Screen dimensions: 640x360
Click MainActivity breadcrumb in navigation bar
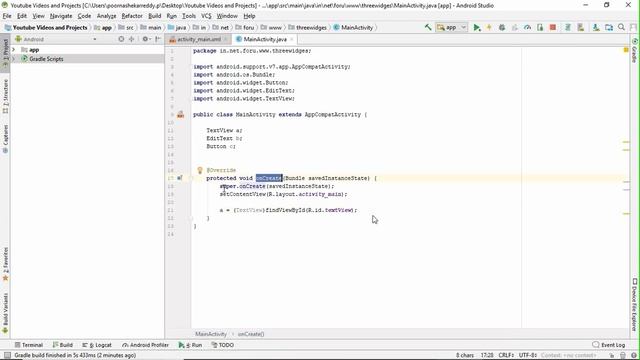[353, 27]
